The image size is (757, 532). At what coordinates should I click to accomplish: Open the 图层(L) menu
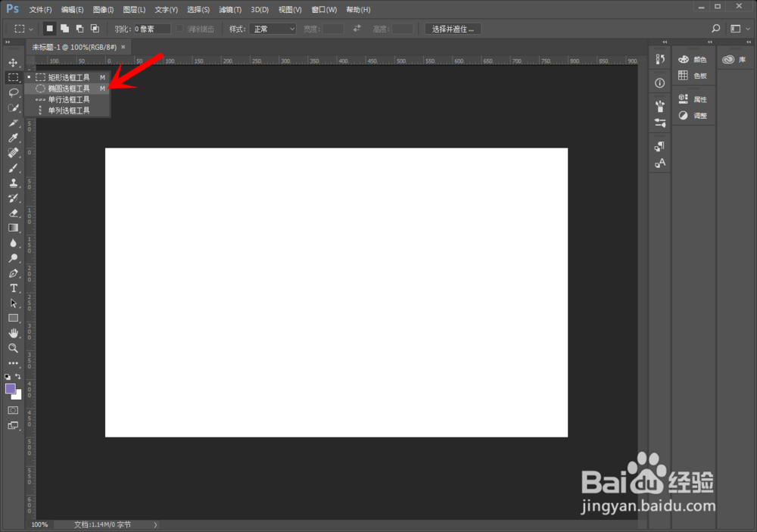point(134,10)
